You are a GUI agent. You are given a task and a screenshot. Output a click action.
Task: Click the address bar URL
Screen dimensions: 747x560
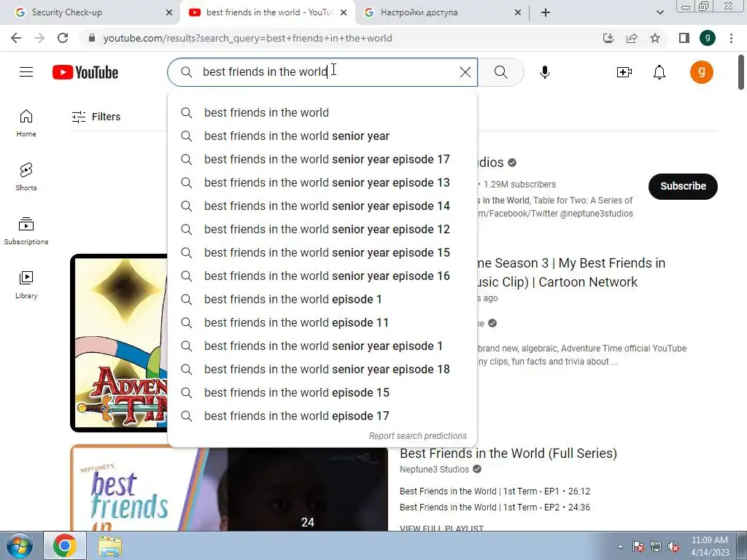click(x=248, y=38)
